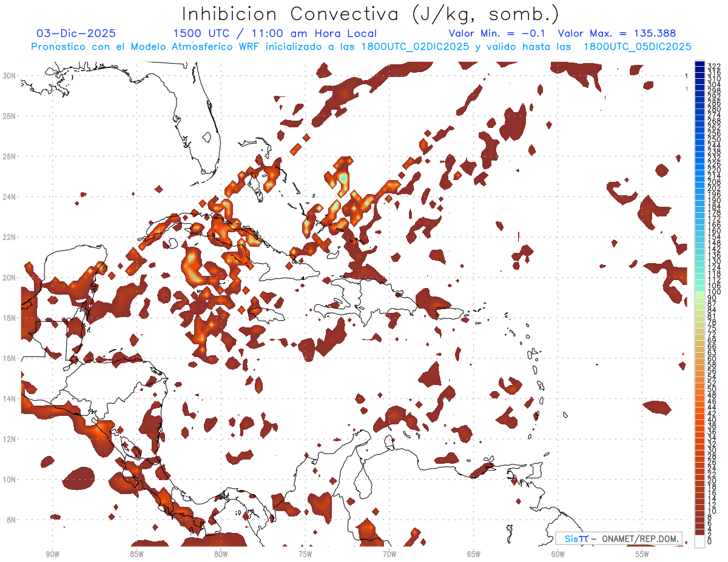The width and height of the screenshot is (728, 562).
Task: Click the 'SisTT - ONAMET/REP.DOM.' label box
Action: [619, 538]
